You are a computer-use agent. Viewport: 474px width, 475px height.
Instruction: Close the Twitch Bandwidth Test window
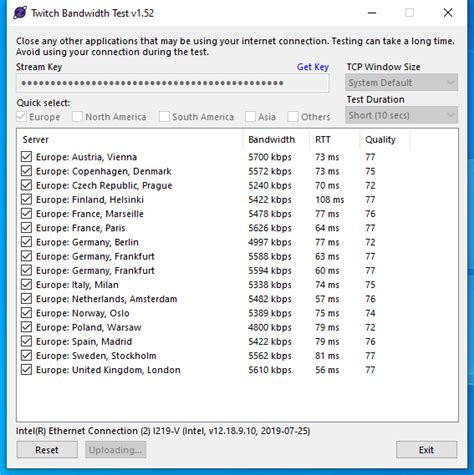448,13
